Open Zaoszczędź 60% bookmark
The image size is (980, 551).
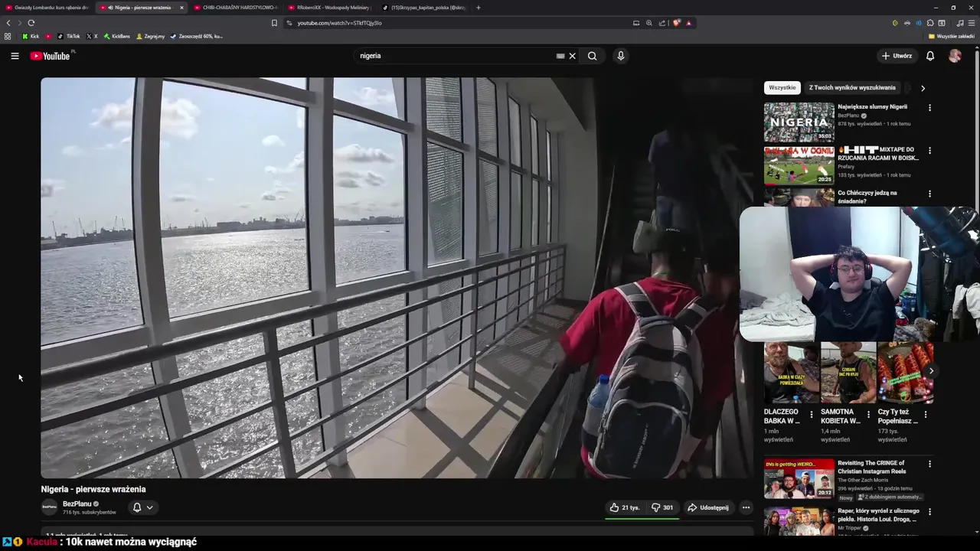(x=196, y=36)
